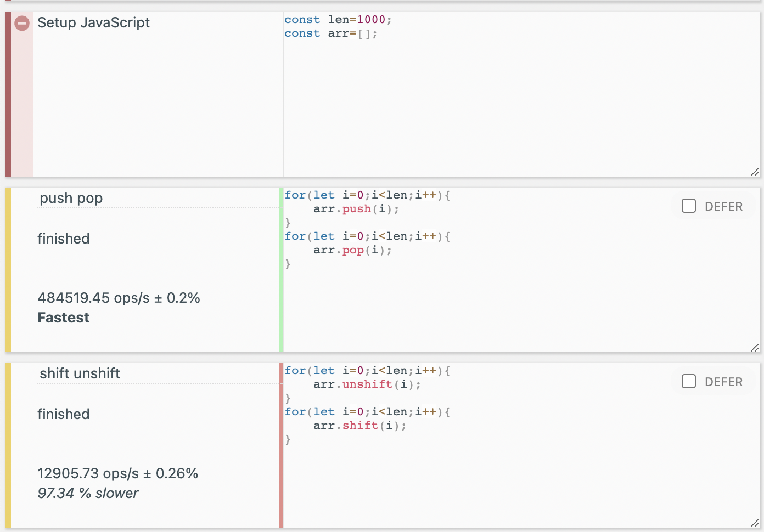Image resolution: width=764 pixels, height=532 pixels.
Task: Enable the DEFER checkbox for push pop
Action: (x=689, y=206)
